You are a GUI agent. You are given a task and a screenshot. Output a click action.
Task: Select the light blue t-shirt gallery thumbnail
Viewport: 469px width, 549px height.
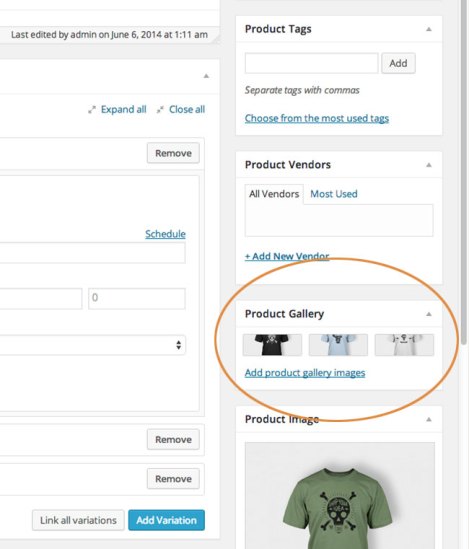[x=338, y=345]
